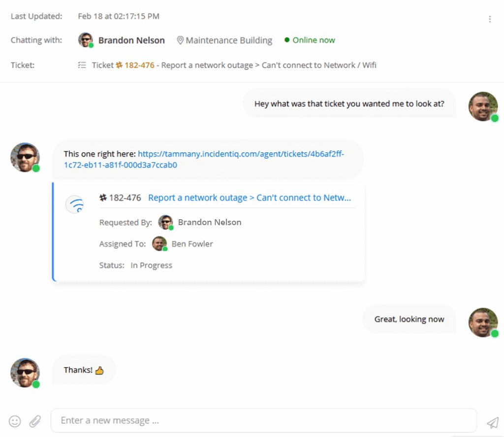
Task: Click the In Progress status on the ticket card
Action: pos(151,265)
